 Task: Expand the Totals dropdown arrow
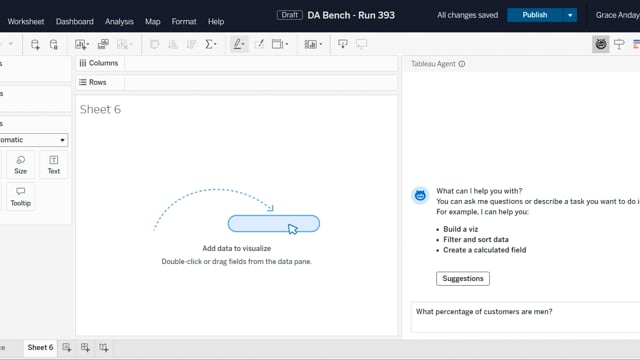click(216, 44)
